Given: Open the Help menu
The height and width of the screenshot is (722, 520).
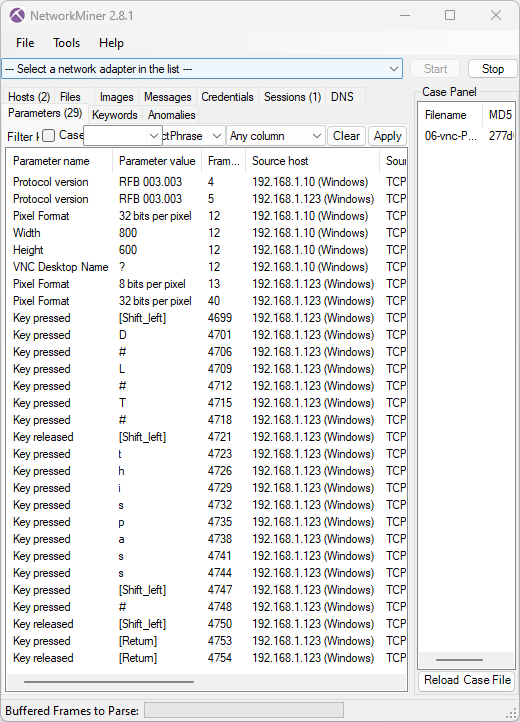Looking at the screenshot, I should pyautogui.click(x=111, y=43).
